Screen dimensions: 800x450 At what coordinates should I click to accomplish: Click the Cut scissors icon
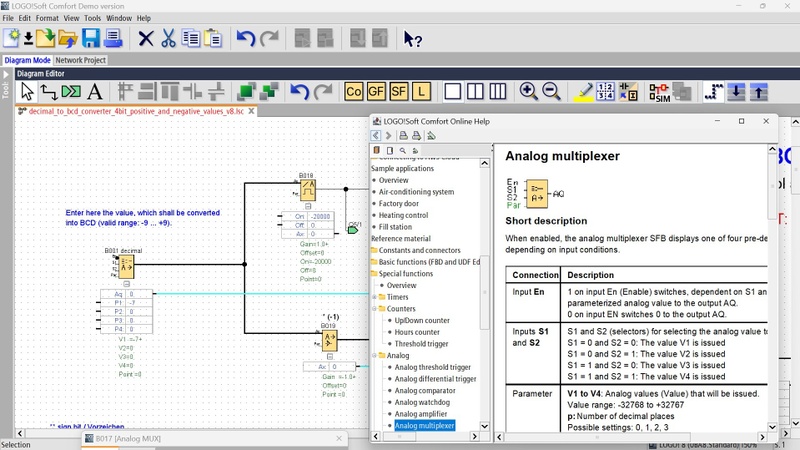point(168,39)
